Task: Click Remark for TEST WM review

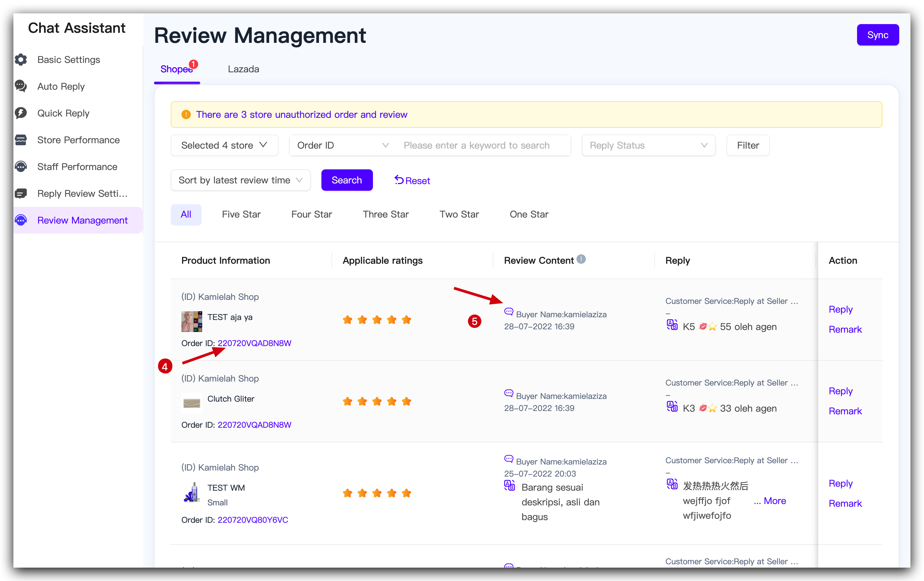Action: (845, 504)
